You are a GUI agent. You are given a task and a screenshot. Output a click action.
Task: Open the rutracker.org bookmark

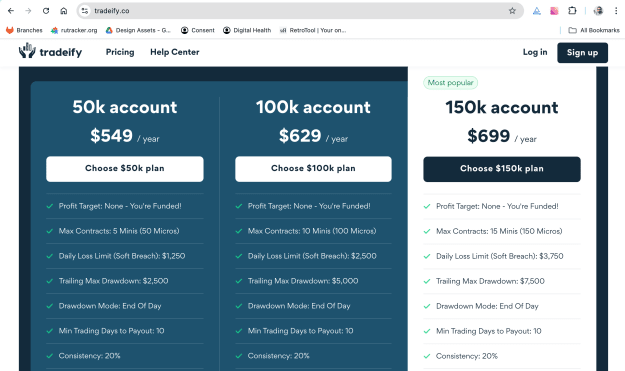tap(74, 30)
